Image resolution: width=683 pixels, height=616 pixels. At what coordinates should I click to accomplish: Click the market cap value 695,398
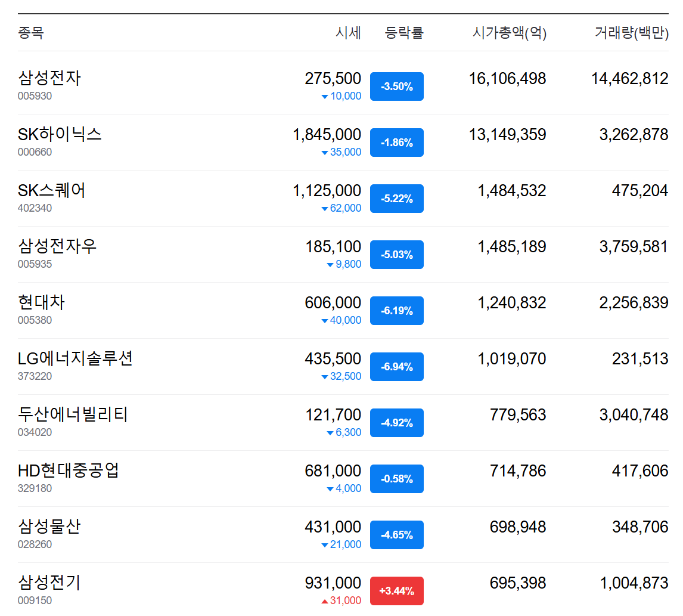[x=518, y=583]
